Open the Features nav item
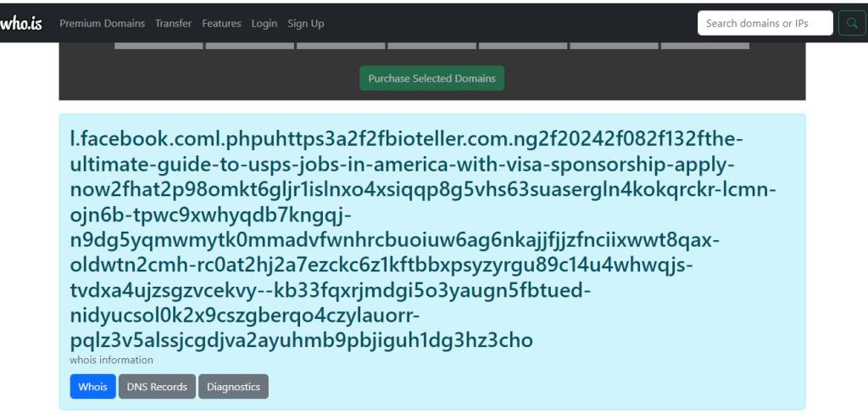The image size is (868, 414). point(221,24)
